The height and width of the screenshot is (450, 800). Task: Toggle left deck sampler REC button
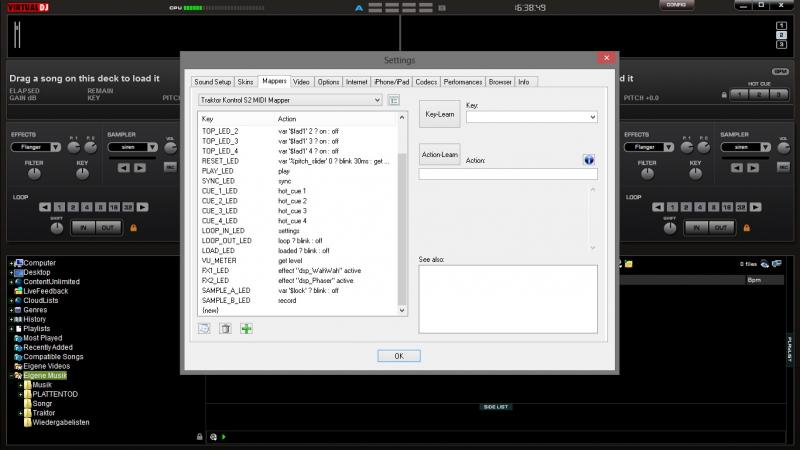tap(170, 167)
